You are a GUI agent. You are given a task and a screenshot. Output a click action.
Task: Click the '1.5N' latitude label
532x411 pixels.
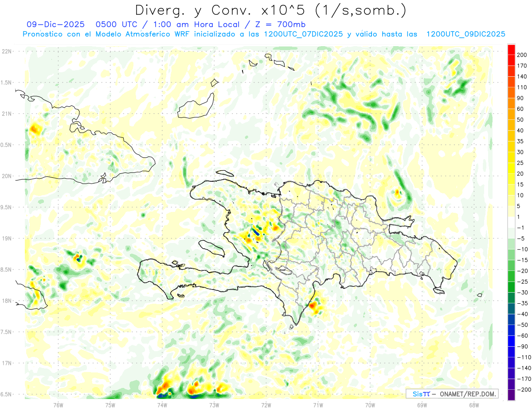pos(7,82)
